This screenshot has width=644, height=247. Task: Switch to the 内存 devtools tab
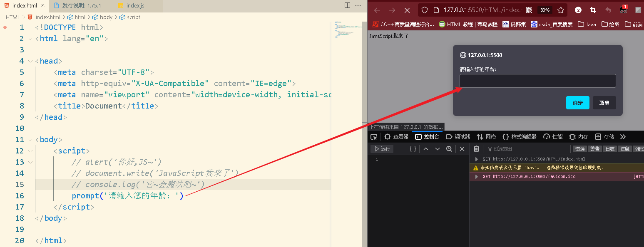[x=579, y=137]
